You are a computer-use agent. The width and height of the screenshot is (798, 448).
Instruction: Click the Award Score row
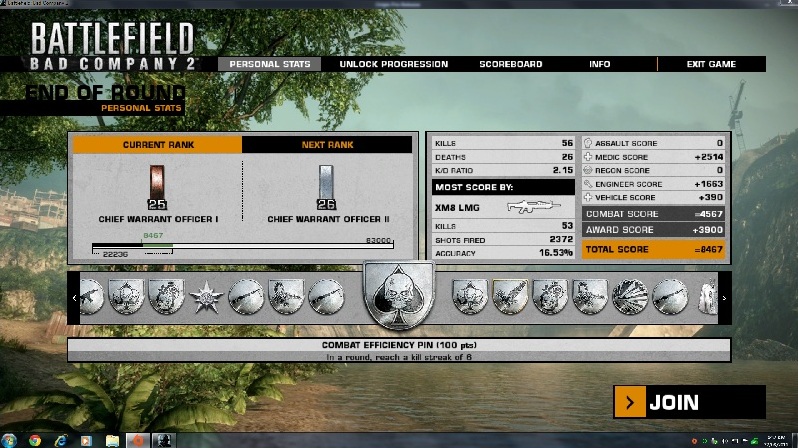coord(653,230)
